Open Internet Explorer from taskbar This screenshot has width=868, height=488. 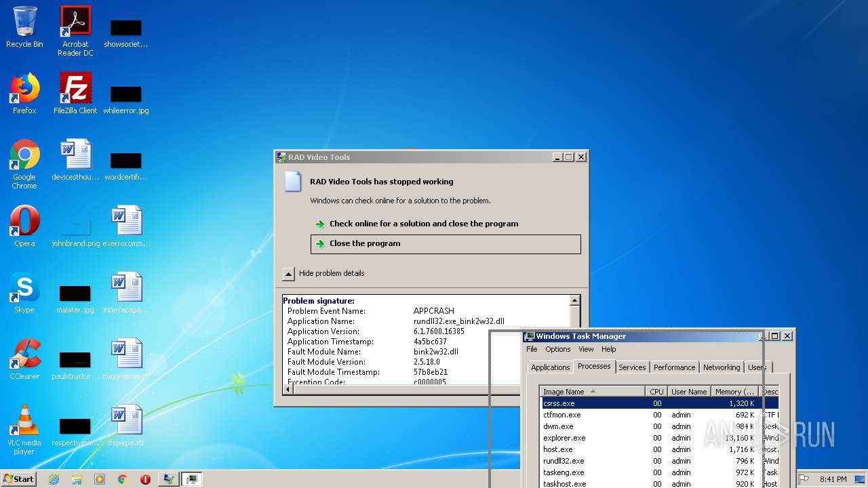pos(54,479)
